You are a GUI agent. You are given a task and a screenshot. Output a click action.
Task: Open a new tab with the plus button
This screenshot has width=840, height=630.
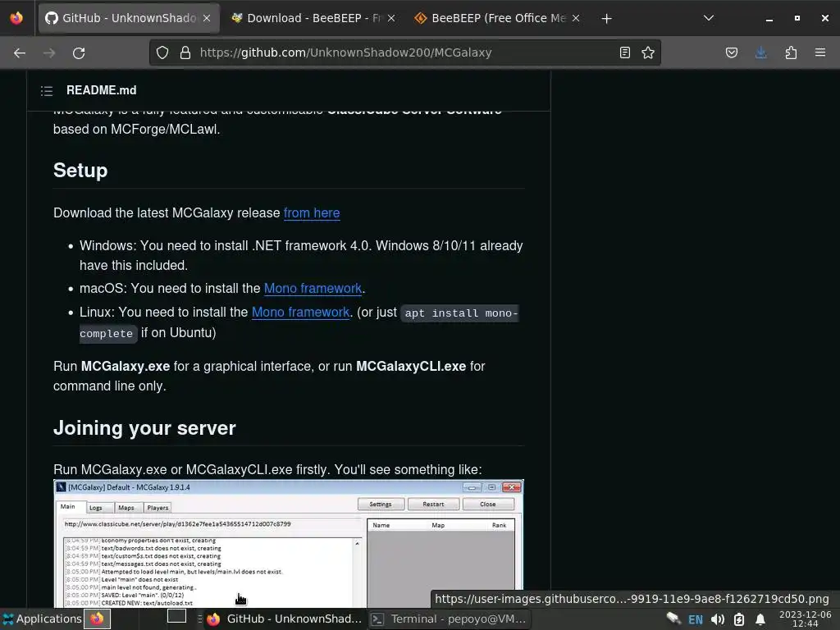click(606, 19)
